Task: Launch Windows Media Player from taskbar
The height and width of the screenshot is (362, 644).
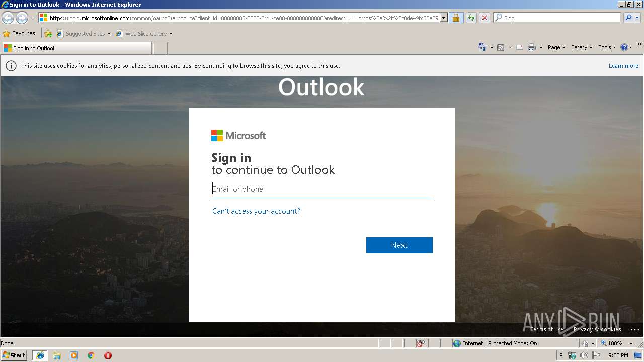Action: tap(74, 355)
